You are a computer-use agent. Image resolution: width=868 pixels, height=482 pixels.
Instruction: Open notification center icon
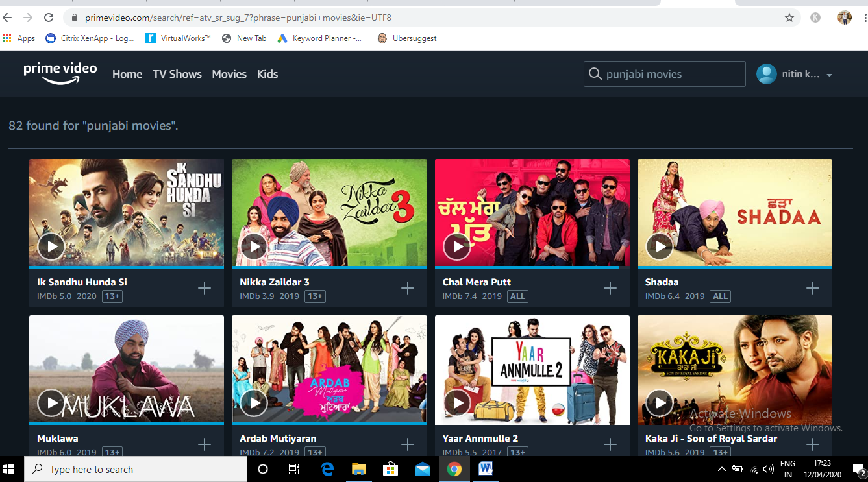point(858,469)
